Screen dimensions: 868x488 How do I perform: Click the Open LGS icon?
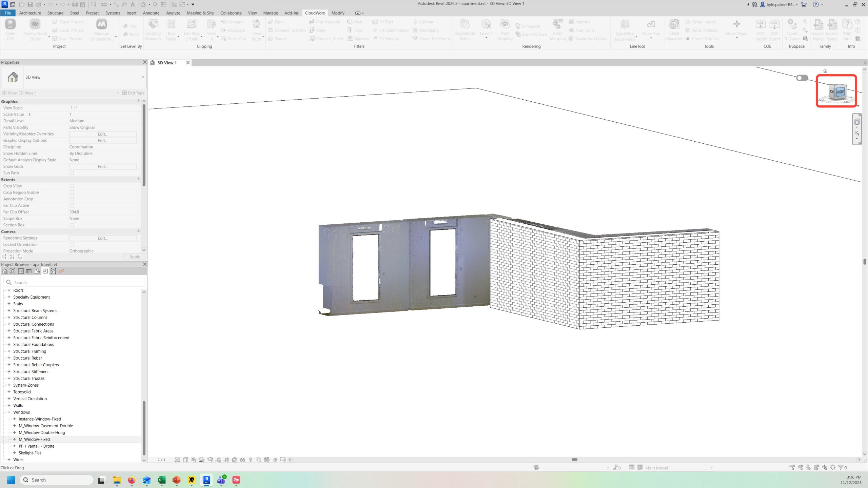(10, 24)
